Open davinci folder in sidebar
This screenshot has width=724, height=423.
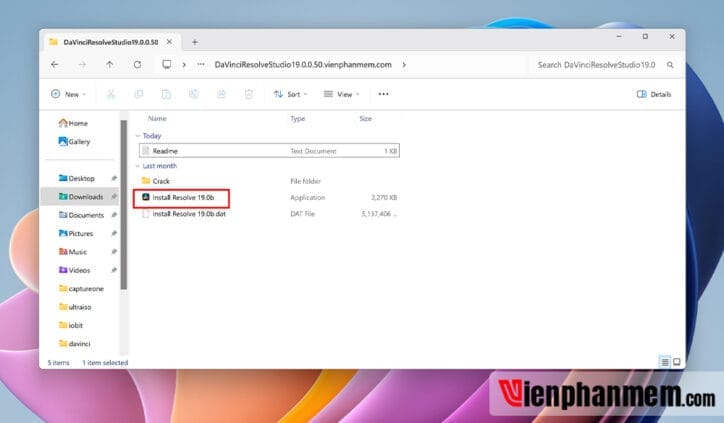pyautogui.click(x=74, y=344)
